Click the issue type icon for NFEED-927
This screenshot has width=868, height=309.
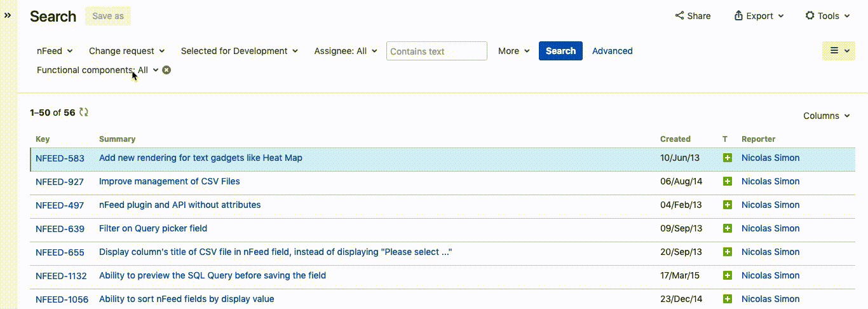click(728, 181)
